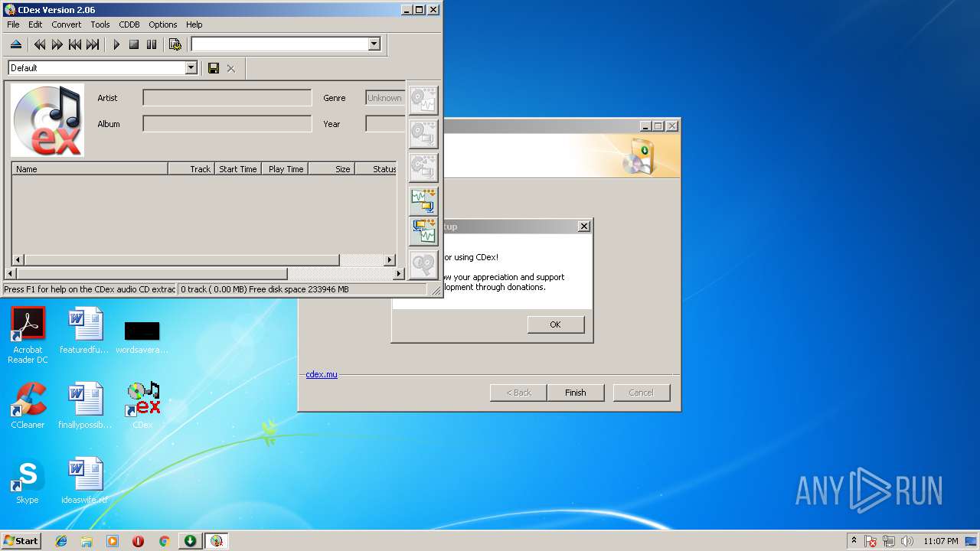The height and width of the screenshot is (551, 980).
Task: Click the Artist input field
Action: pyautogui.click(x=227, y=98)
